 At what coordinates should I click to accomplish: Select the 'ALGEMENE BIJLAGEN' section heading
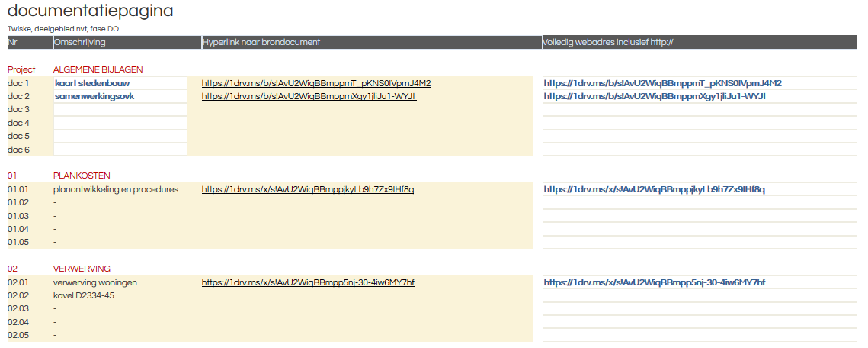click(x=98, y=69)
